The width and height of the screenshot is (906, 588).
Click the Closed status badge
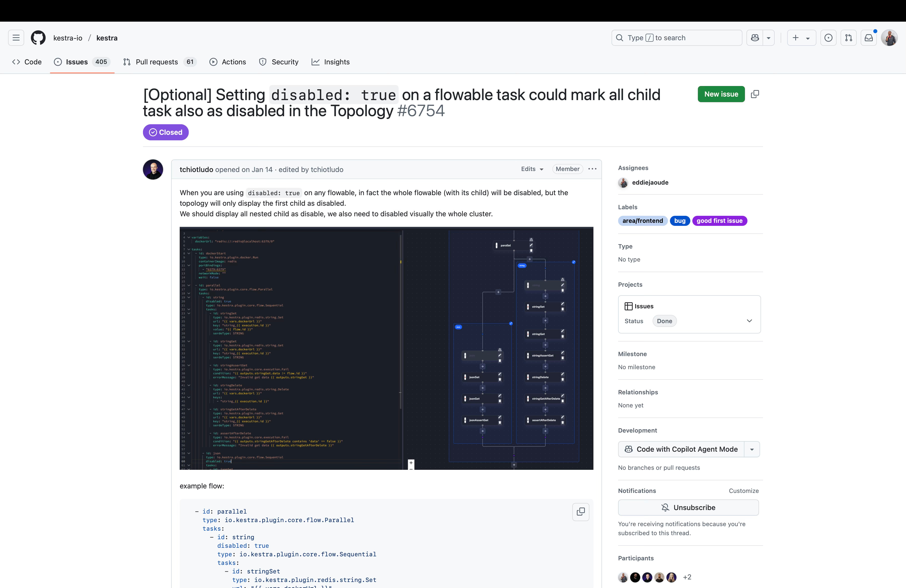pyautogui.click(x=166, y=132)
